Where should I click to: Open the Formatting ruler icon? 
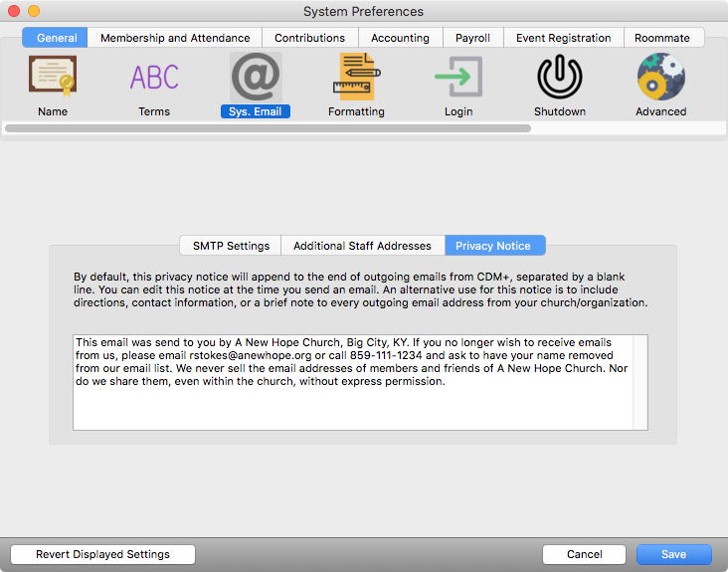tap(356, 77)
